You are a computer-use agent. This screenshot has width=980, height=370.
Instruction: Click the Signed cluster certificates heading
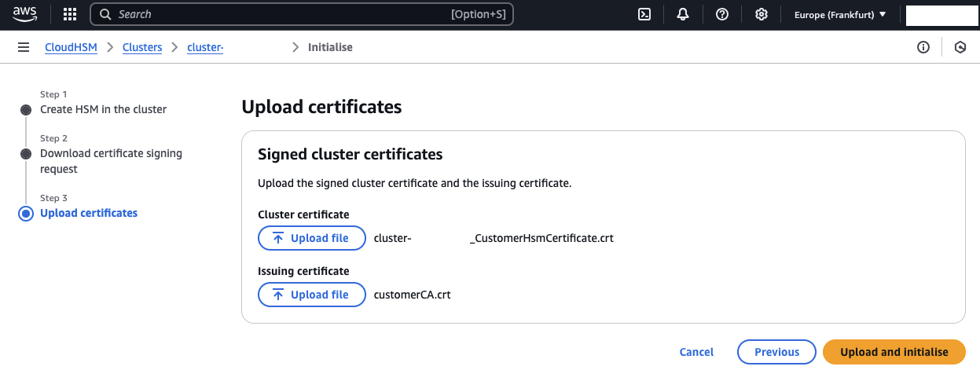tap(351, 154)
